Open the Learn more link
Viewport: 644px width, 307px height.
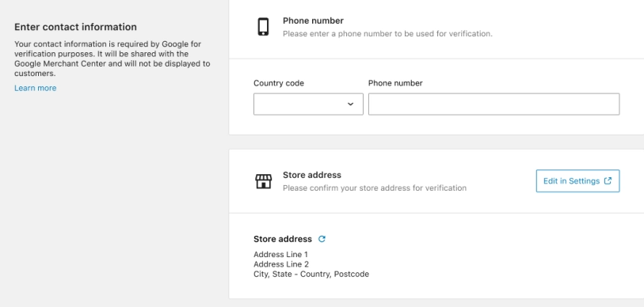36,88
